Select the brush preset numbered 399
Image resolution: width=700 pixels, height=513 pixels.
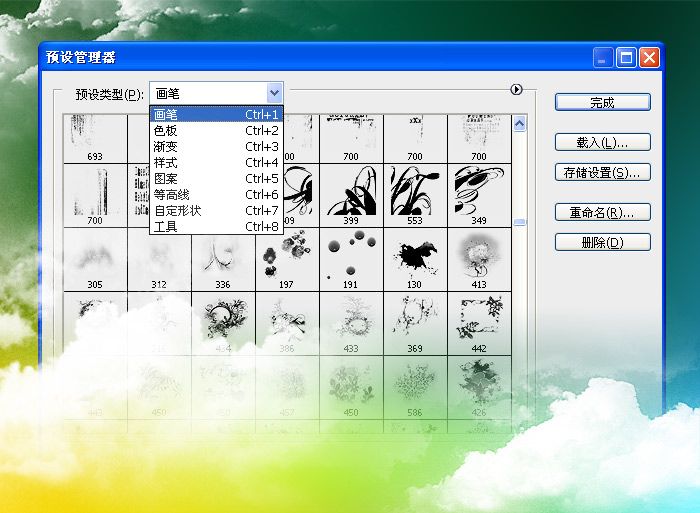tap(351, 190)
